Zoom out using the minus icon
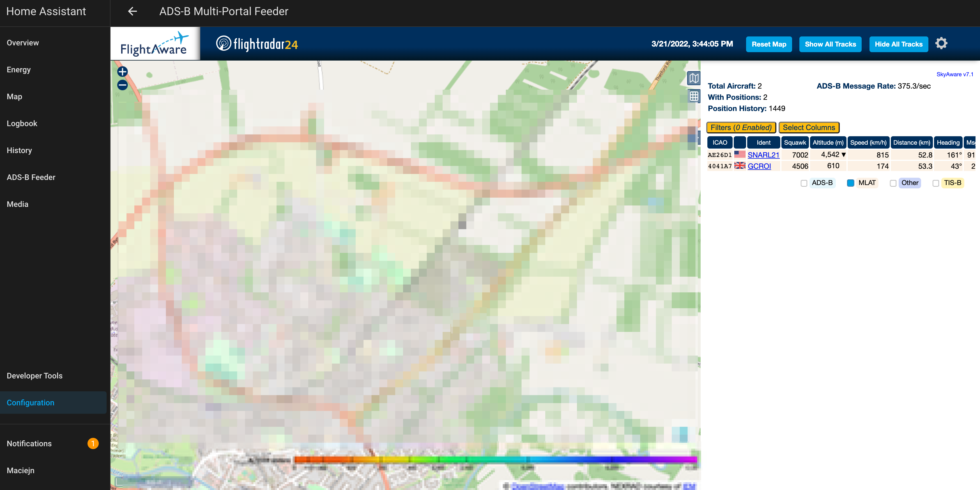Image resolution: width=980 pixels, height=490 pixels. (122, 85)
